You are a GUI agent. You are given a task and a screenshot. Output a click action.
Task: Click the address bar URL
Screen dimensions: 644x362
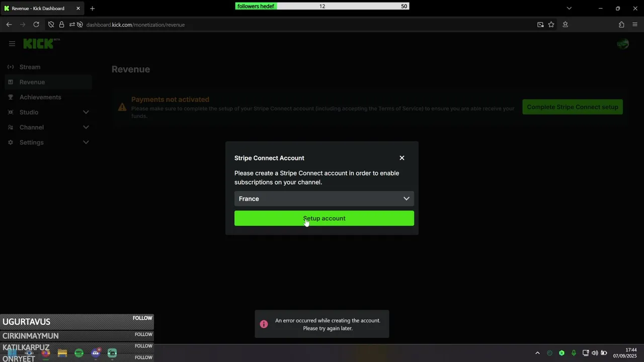click(x=135, y=25)
